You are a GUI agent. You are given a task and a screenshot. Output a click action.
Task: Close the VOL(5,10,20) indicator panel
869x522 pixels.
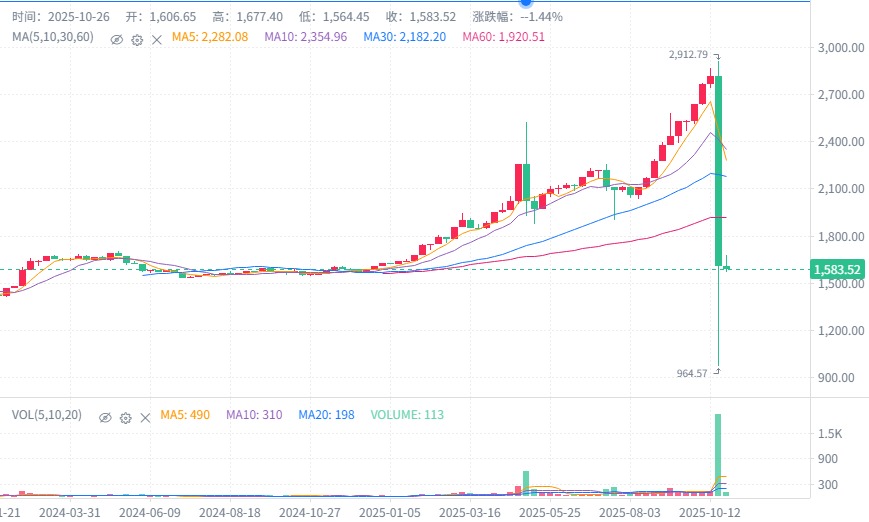(145, 417)
